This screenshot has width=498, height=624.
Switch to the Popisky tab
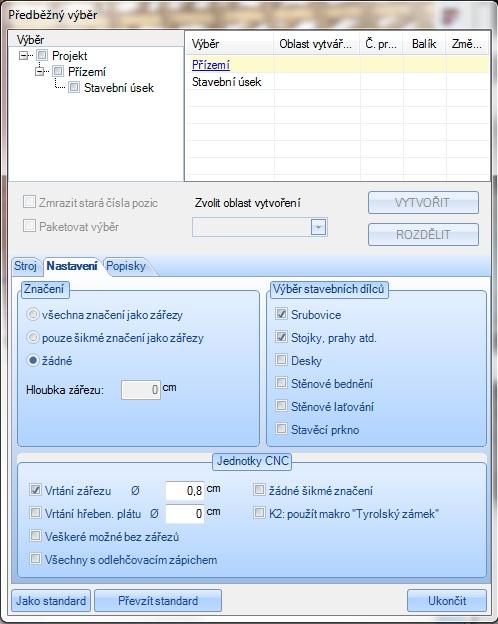(126, 266)
